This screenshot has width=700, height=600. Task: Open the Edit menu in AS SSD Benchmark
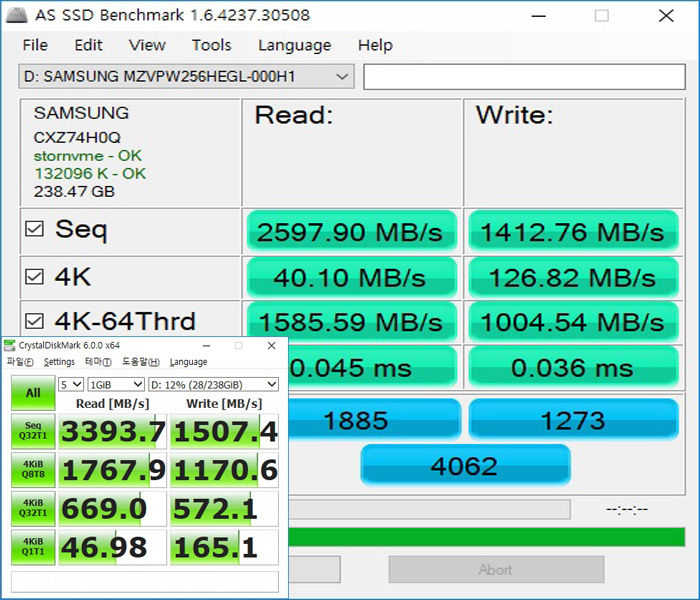tap(88, 45)
